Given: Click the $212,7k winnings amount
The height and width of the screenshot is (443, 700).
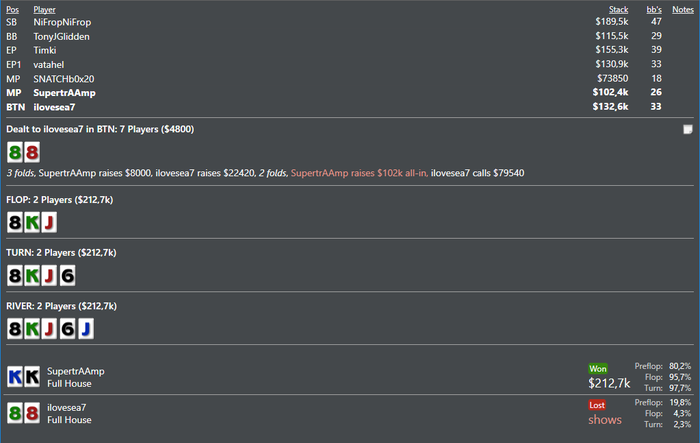Looking at the screenshot, I should (x=609, y=383).
